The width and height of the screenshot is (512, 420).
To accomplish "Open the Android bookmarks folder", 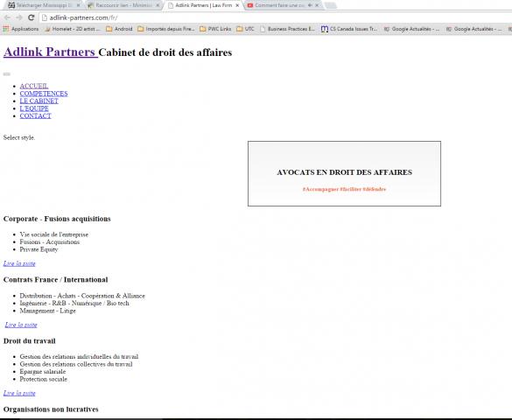I will [119, 29].
